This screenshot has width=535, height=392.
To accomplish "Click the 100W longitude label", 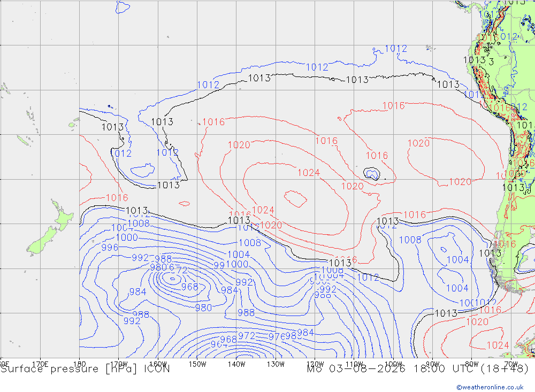I will pyautogui.click(x=393, y=364).
